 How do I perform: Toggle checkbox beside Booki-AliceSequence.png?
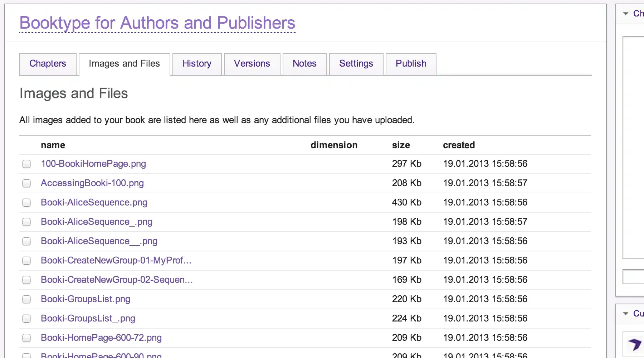(x=26, y=203)
